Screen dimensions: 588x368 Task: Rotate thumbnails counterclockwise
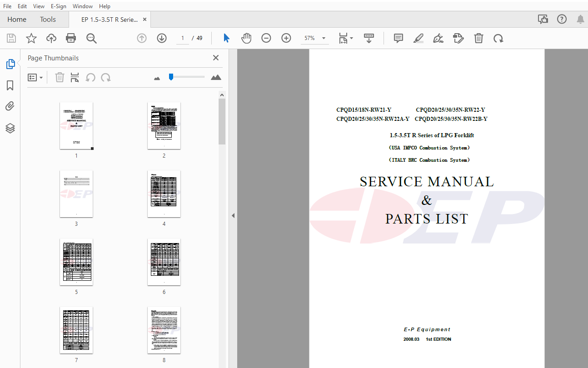90,77
